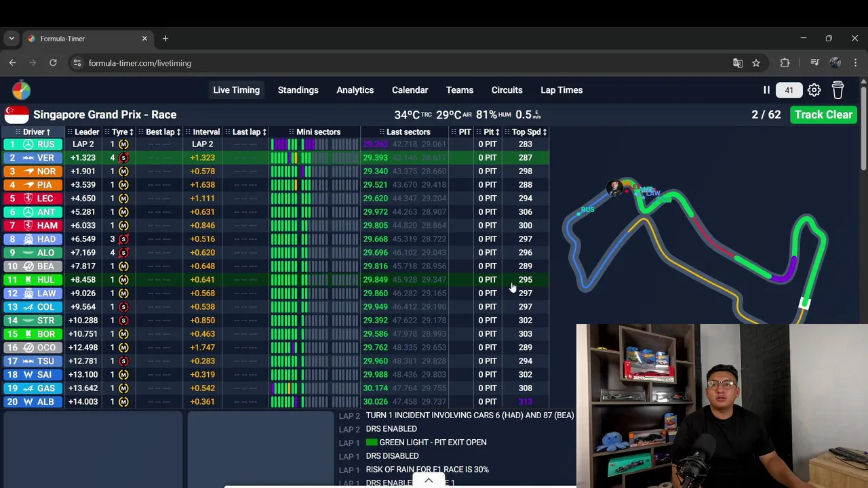
Task: Click RUS medium tyre icon
Action: coord(123,144)
